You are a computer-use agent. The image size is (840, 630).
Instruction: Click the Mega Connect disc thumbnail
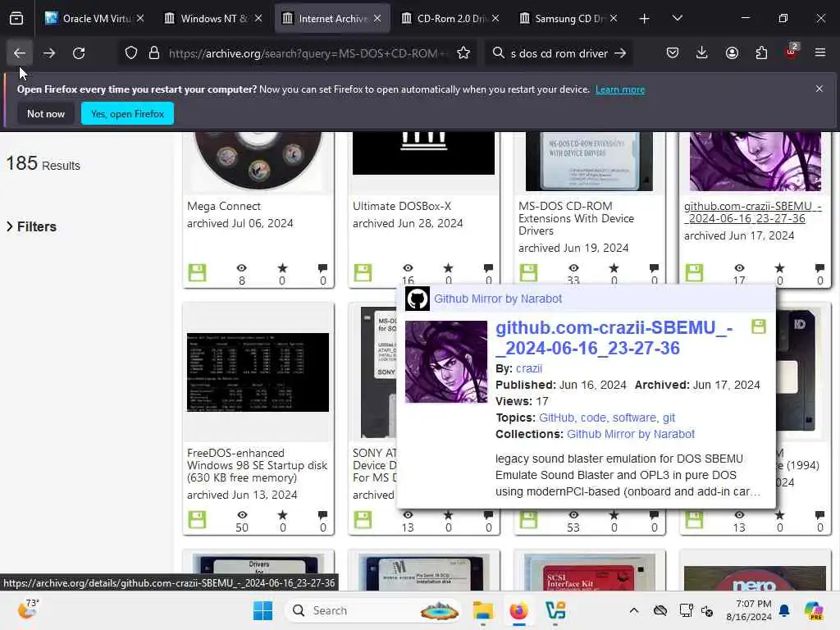point(258,161)
